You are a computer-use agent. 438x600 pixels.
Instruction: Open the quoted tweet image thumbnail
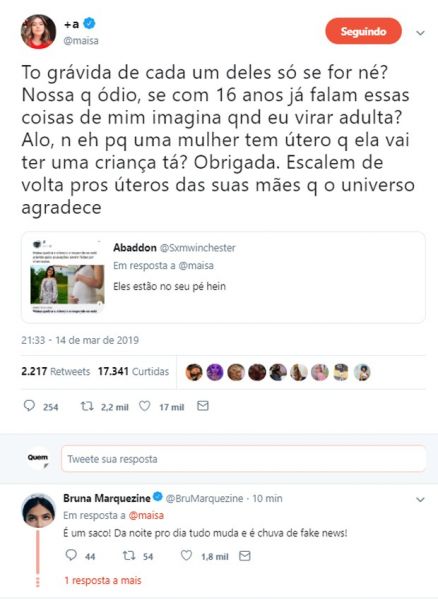click(x=67, y=276)
